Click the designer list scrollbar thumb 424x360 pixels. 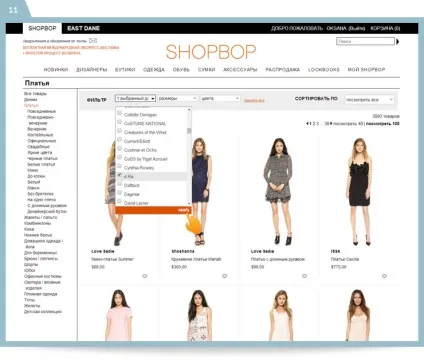[189, 130]
